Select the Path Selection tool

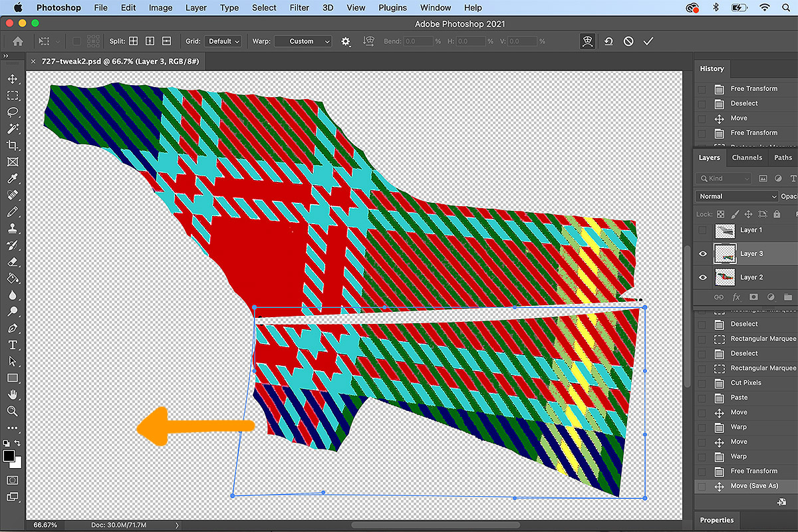(x=13, y=362)
